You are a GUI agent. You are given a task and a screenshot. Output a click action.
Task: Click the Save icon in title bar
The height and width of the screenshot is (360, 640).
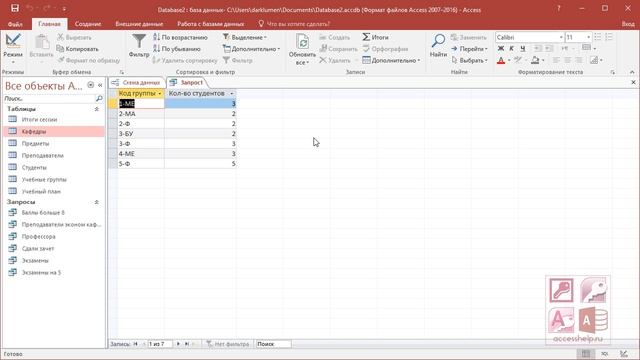pyautogui.click(x=15, y=8)
